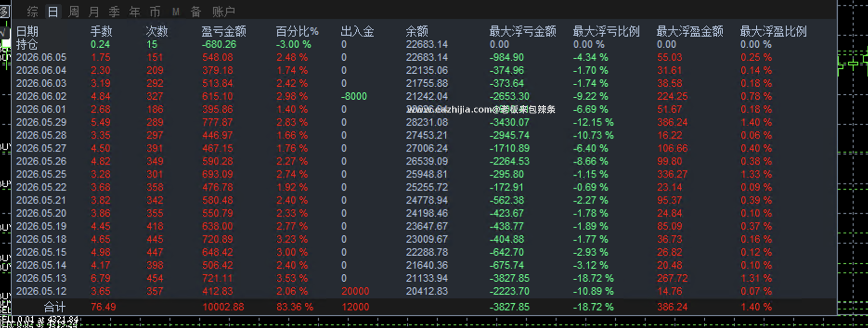The image size is (868, 328).
Task: Open the 备 notes tab
Action: click(196, 12)
